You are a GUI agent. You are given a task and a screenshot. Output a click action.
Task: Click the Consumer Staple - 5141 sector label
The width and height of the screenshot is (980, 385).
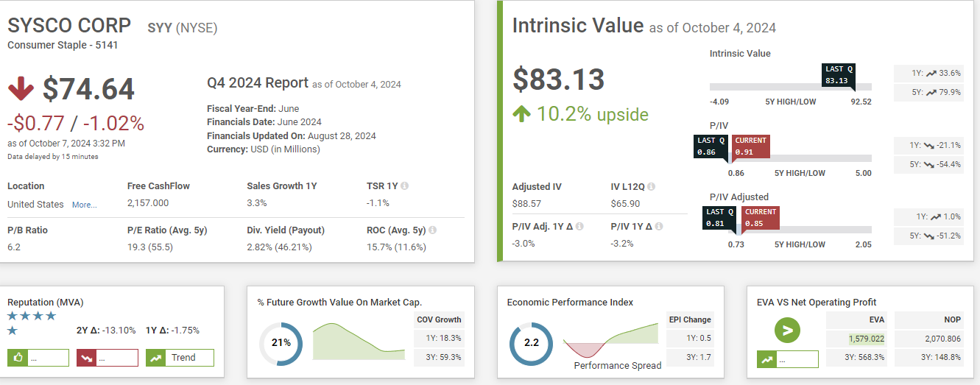point(63,45)
